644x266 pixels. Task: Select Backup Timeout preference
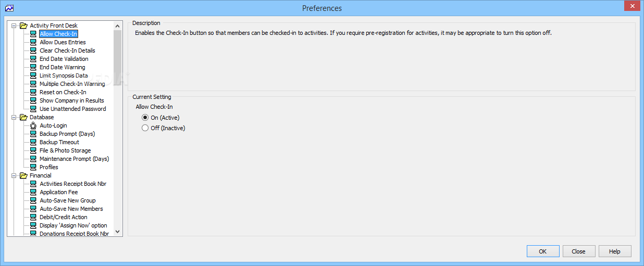point(59,142)
